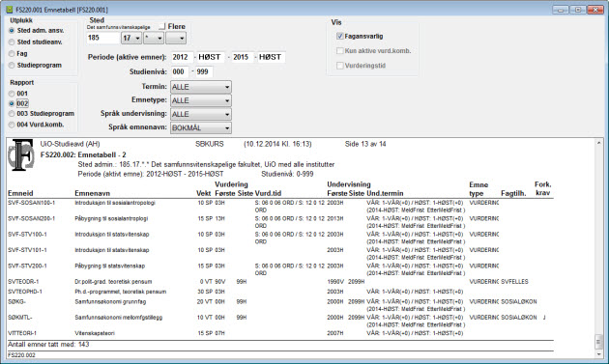Click 'Samfunnsøkonomi grunnfag' course name
The image size is (609, 364).
(x=111, y=302)
